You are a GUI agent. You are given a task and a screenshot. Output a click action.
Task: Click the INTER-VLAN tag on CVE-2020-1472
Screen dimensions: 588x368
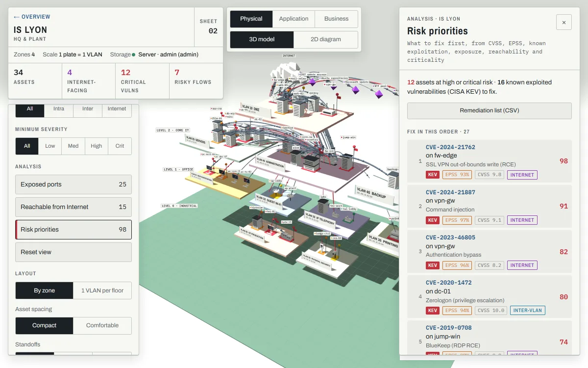tap(528, 310)
